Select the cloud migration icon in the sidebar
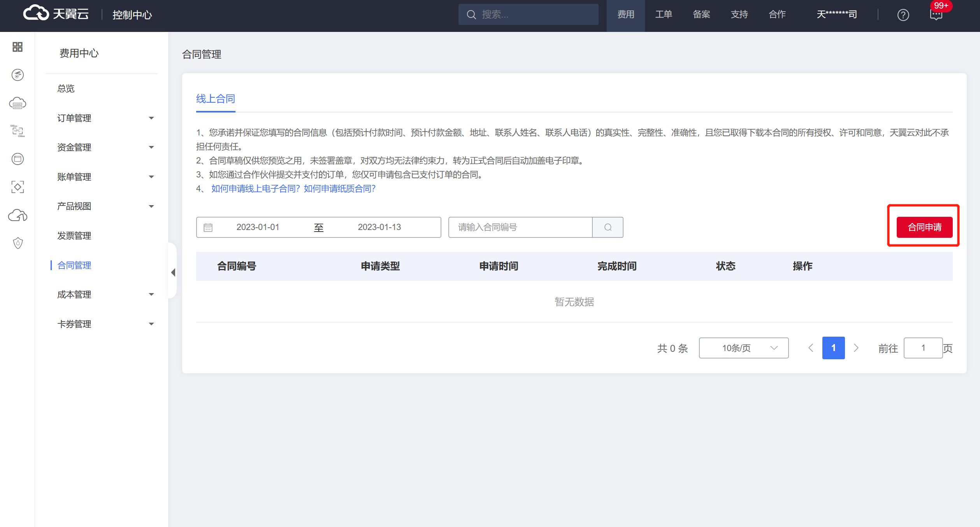This screenshot has width=980, height=527. (x=17, y=216)
